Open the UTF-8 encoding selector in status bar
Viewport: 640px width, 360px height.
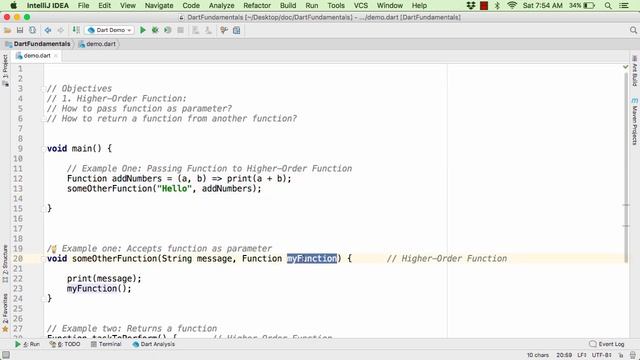click(x=602, y=355)
